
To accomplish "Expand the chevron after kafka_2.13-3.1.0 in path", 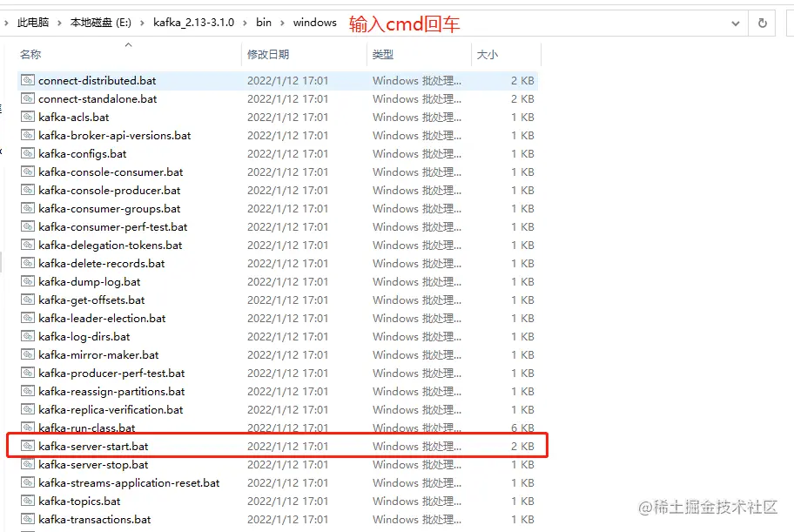I will (246, 23).
